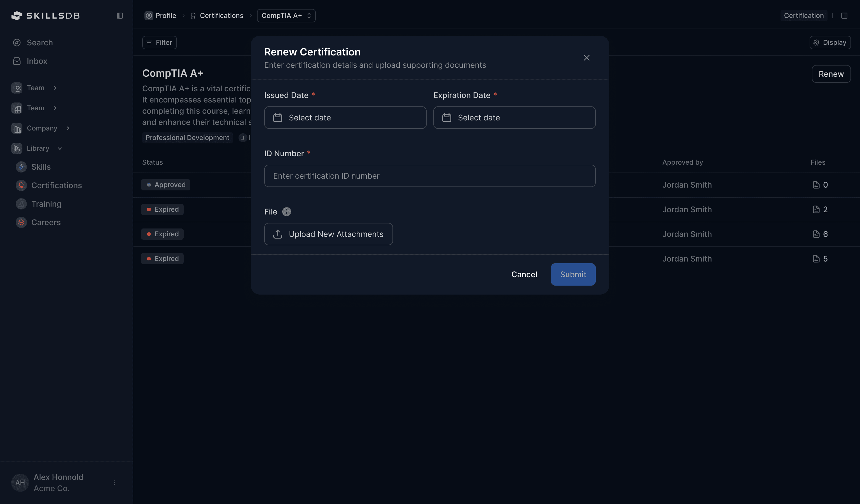The width and height of the screenshot is (860, 504).
Task: Open Display settings above the table
Action: 830,42
